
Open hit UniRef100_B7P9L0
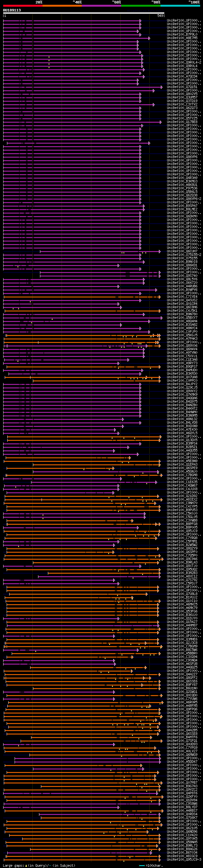tap(182, 34)
